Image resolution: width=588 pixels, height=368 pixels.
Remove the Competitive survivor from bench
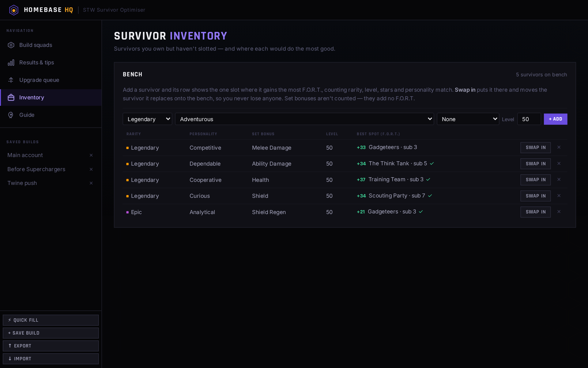point(559,147)
